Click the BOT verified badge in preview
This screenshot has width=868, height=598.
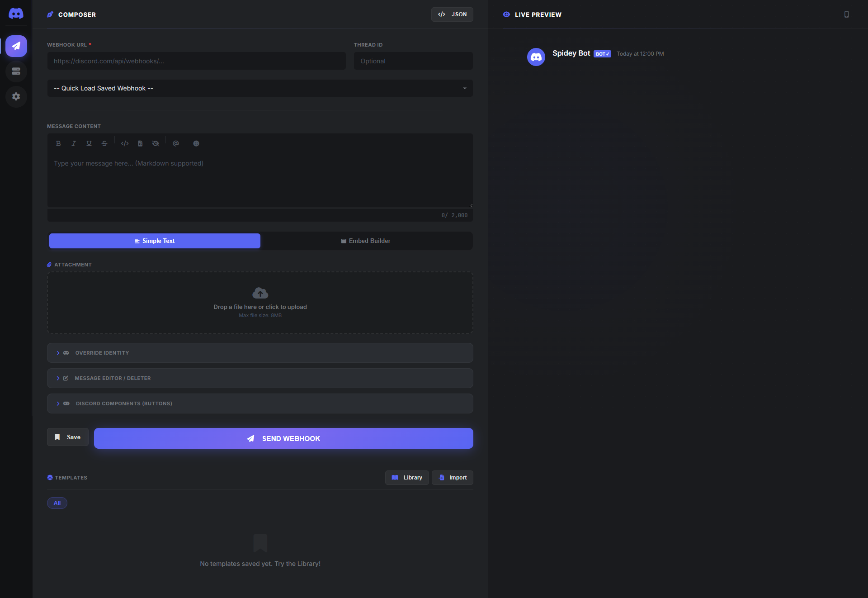click(603, 54)
